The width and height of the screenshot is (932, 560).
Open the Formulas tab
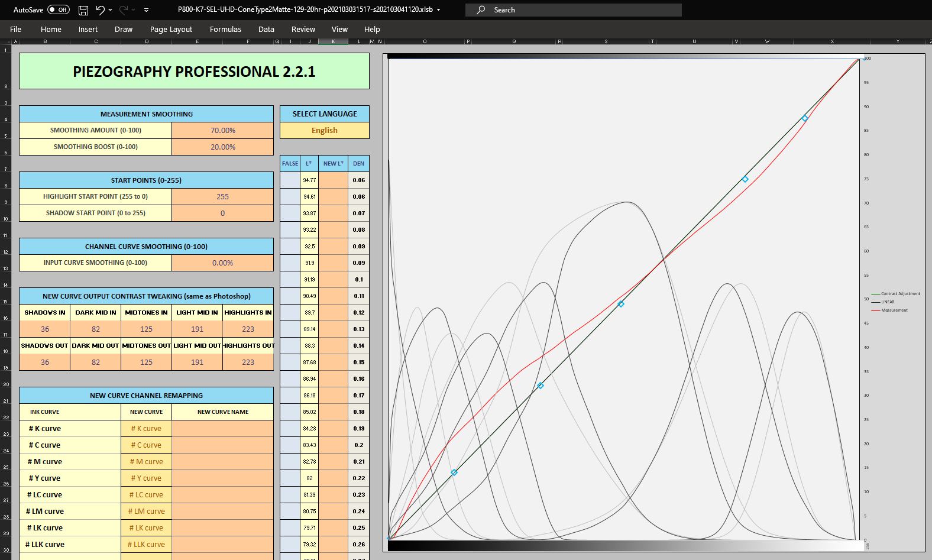(x=225, y=29)
